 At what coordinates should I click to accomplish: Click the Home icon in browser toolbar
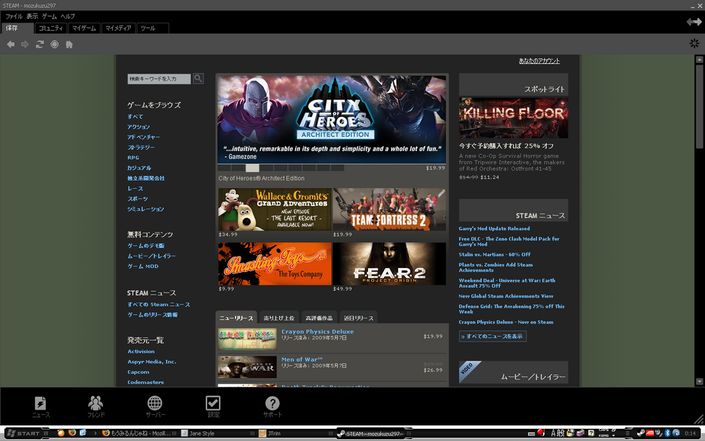[69, 44]
